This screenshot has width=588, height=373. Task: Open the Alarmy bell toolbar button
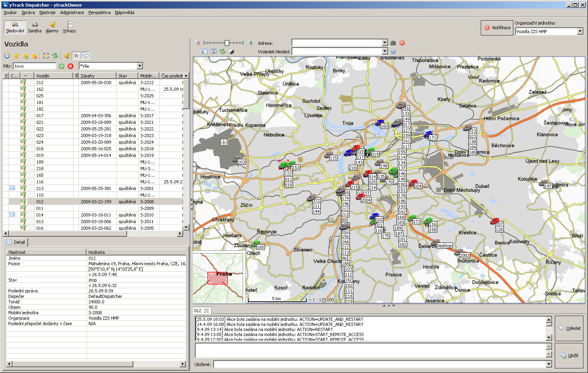(x=52, y=27)
